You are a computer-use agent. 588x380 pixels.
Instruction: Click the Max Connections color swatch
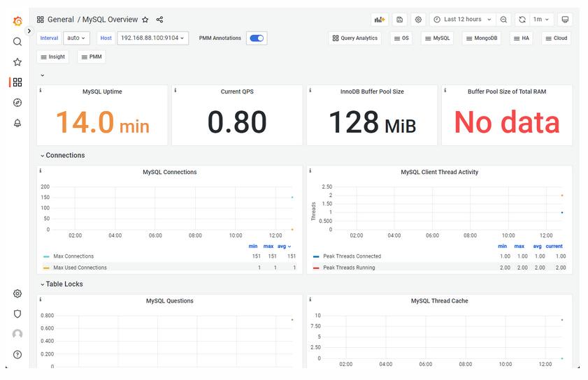pos(47,256)
